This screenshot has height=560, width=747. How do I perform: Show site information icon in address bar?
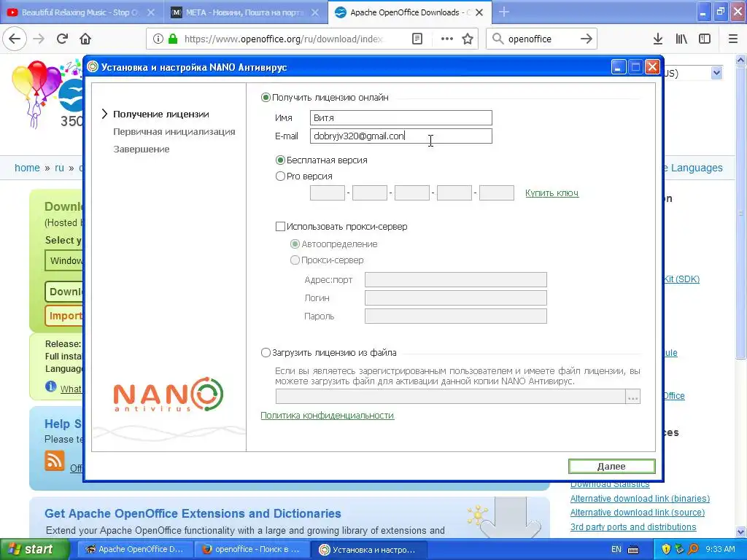click(158, 39)
